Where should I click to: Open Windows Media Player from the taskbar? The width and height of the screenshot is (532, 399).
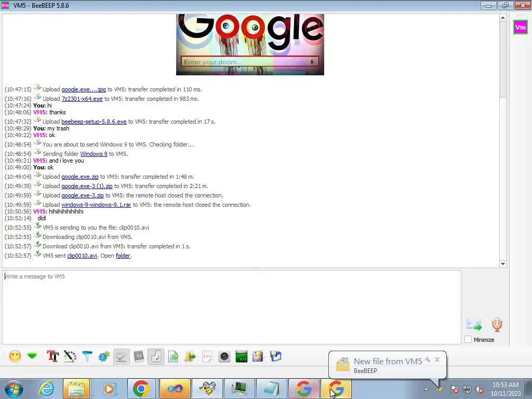pyautogui.click(x=109, y=389)
